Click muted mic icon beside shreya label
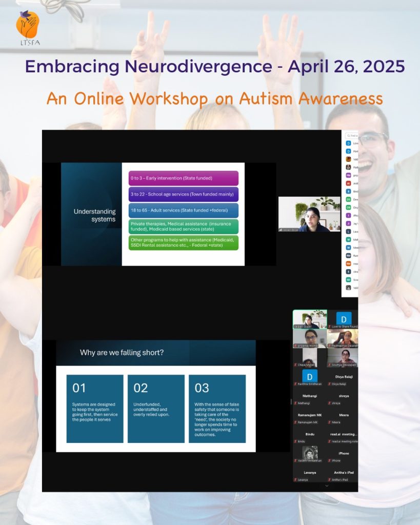Screen dimensions: 420x525 point(330,403)
